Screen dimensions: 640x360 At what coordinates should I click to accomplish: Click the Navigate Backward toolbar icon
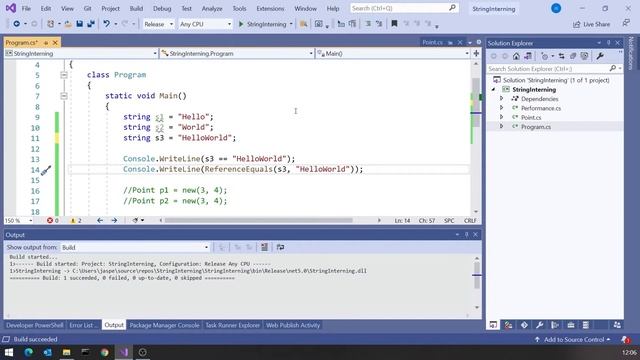16,24
